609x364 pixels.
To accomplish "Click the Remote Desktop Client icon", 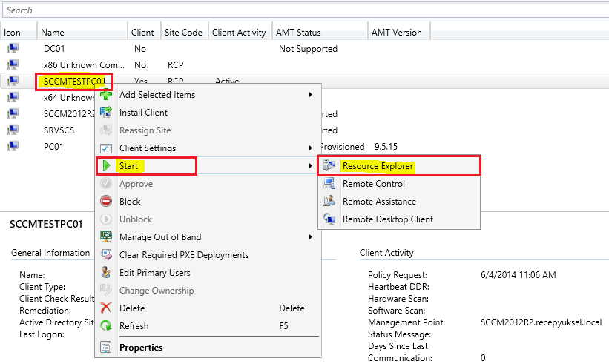I will coord(329,219).
